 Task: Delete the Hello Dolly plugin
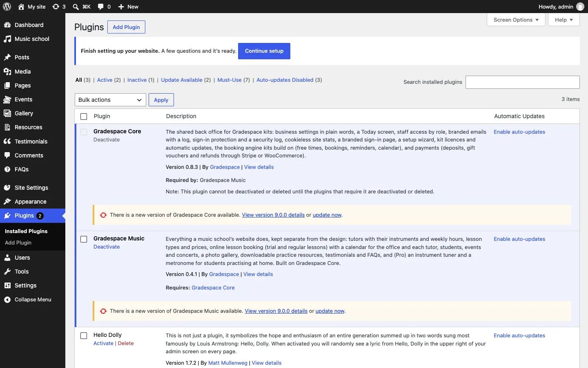126,343
